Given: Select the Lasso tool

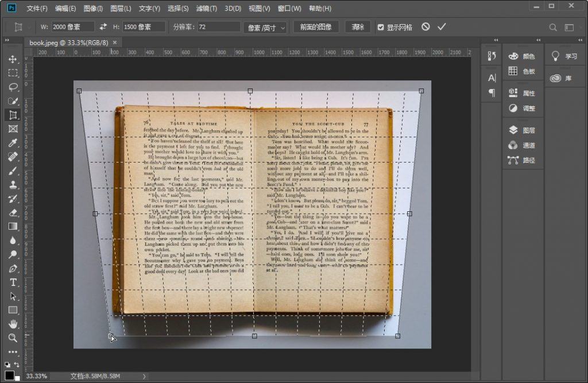Looking at the screenshot, I should [x=13, y=87].
